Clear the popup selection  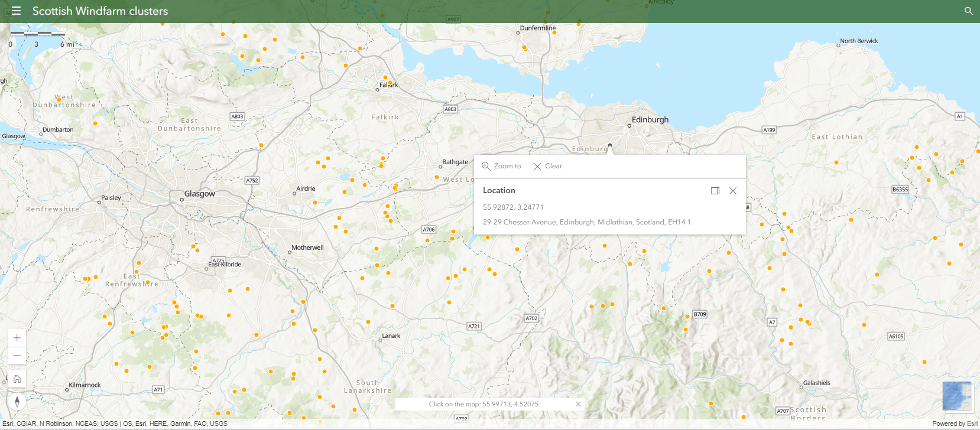[x=548, y=166]
